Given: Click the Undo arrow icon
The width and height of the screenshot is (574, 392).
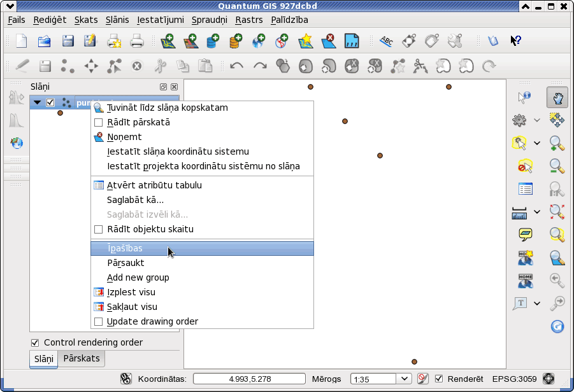Looking at the screenshot, I should point(236,66).
